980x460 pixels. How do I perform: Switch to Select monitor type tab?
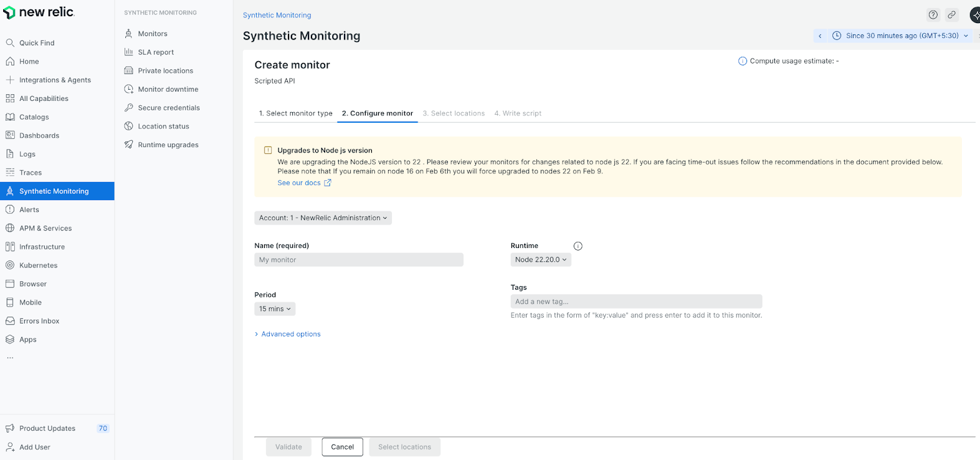pos(295,113)
